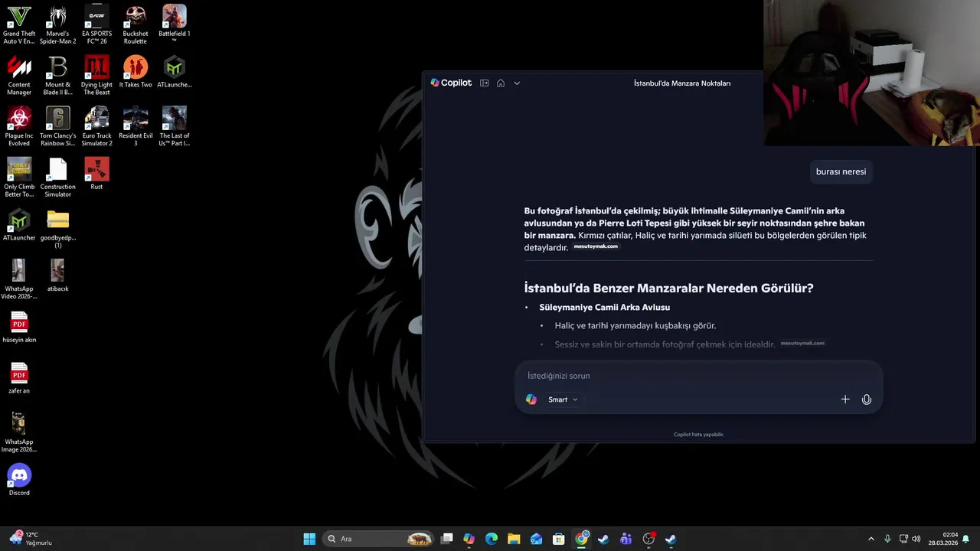Select the It Takes Two desktop icon
This screenshot has height=551, width=980.
[x=136, y=72]
